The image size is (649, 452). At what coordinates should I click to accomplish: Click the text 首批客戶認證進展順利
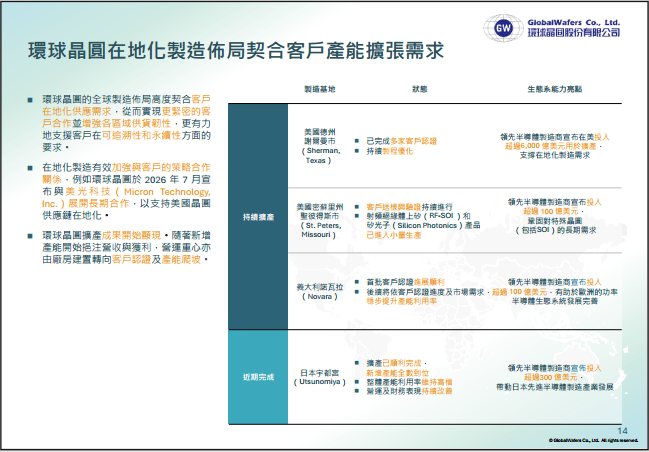[x=405, y=282]
